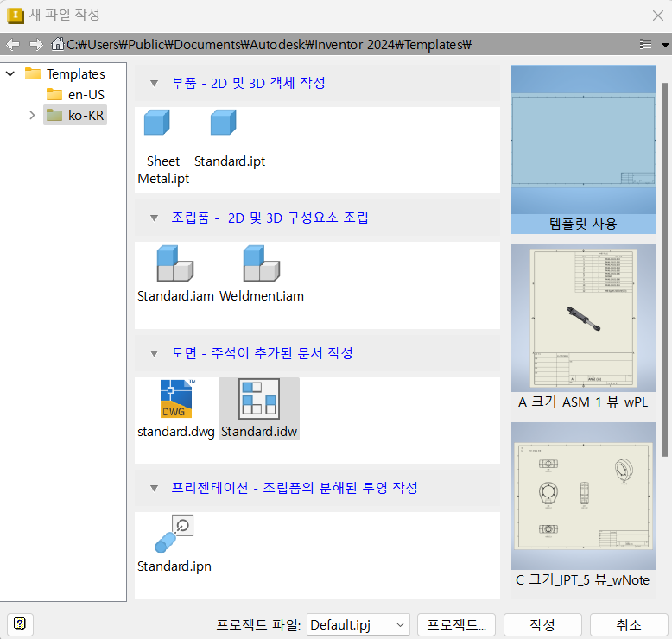Collapse the 도면 section triangle
This screenshot has width=672, height=639.
[155, 353]
